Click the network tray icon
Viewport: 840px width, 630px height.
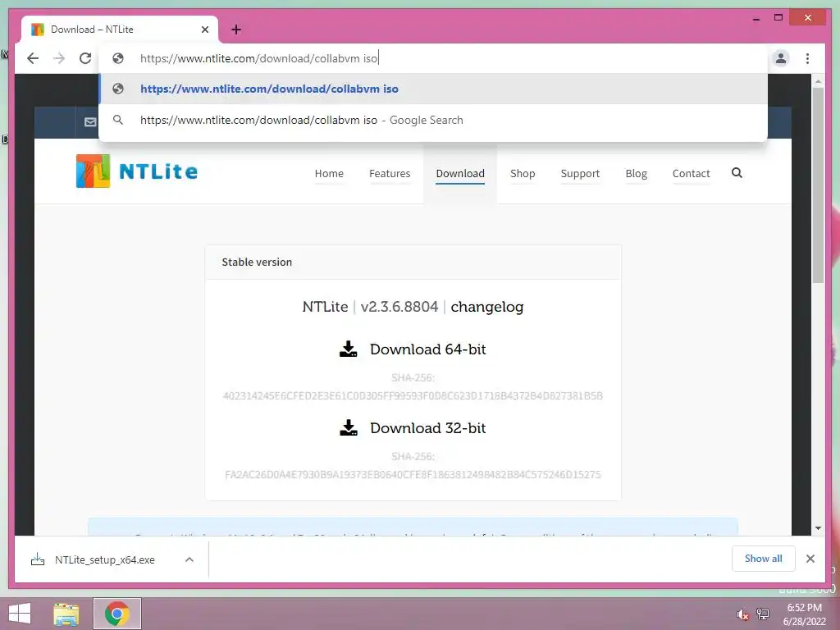click(763, 614)
